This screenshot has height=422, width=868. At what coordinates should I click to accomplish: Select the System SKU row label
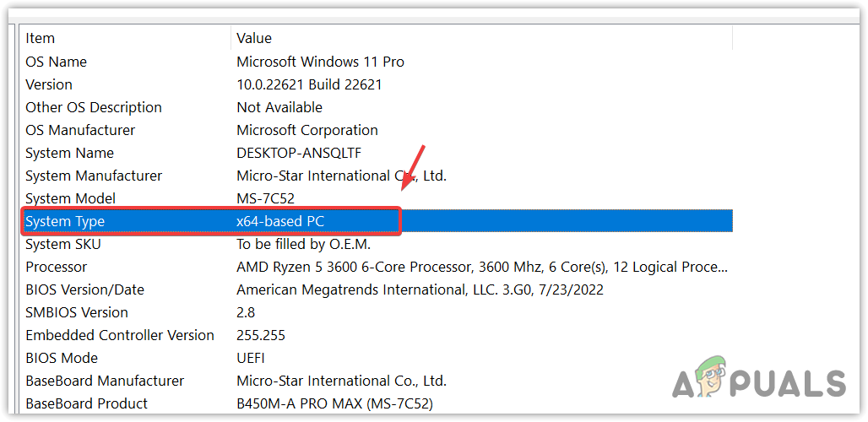pos(61,244)
